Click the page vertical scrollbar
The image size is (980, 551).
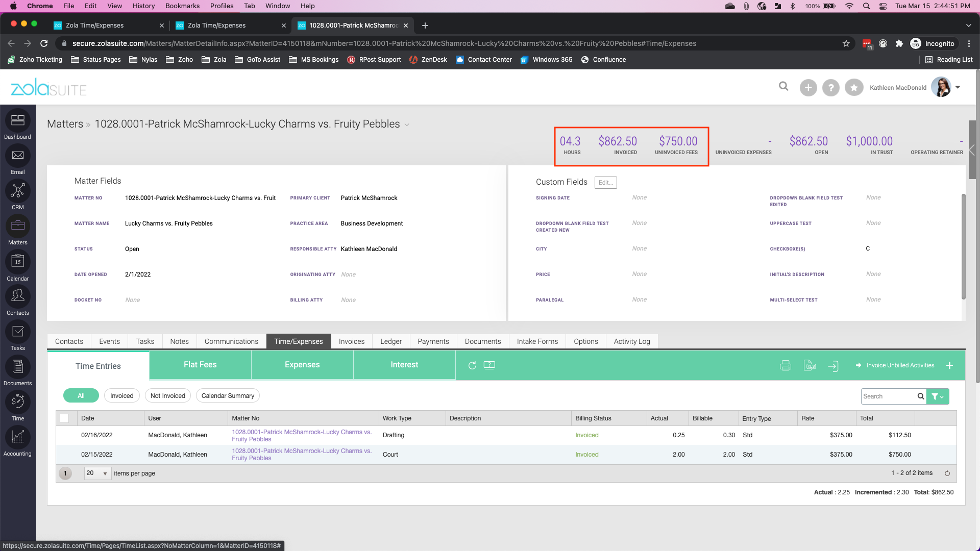coord(977,227)
